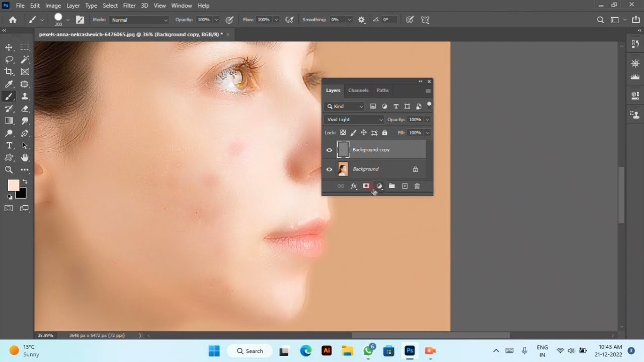Delete the selected layer

417,186
